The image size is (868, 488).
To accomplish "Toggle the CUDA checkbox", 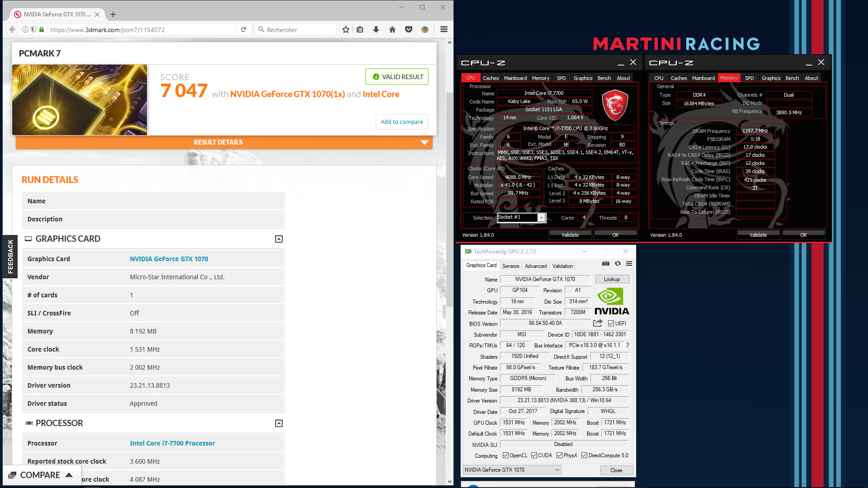I will 534,455.
